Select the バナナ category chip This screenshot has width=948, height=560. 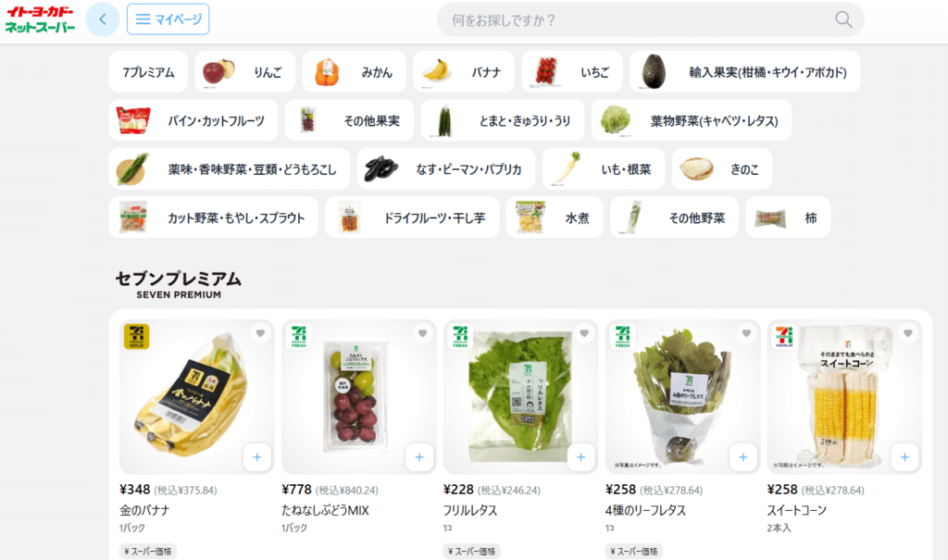click(x=464, y=72)
